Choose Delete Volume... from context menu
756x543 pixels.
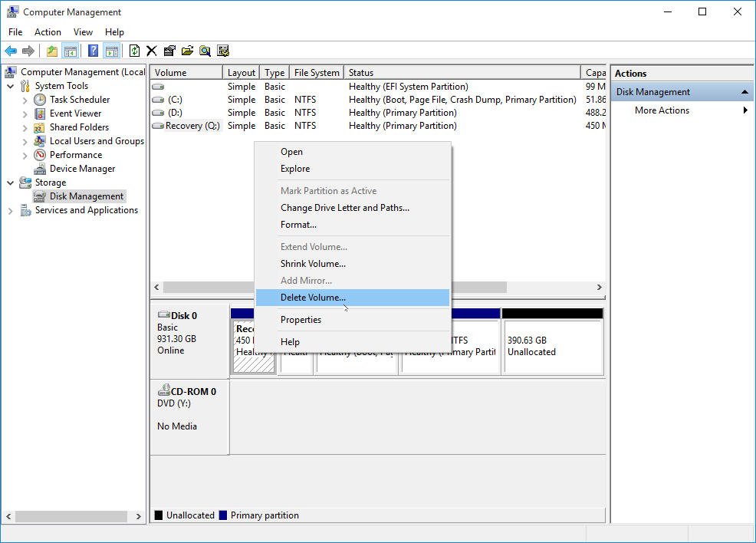tap(313, 298)
